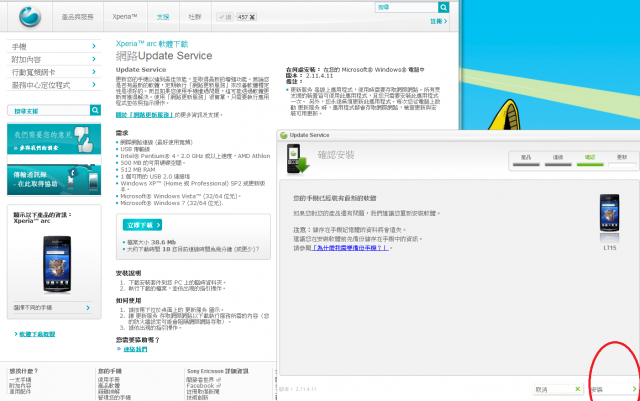Click the version text at Update Service bottom
640x401 pixels.
298,389
